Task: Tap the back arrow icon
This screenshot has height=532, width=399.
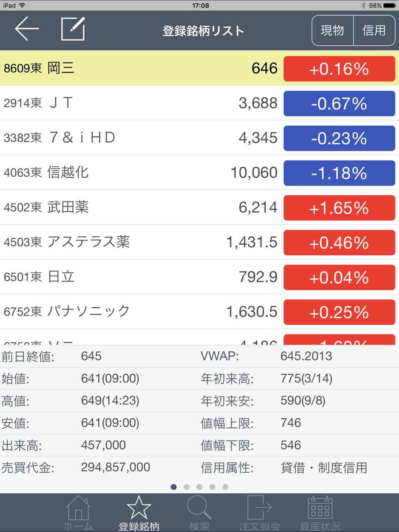Action: coord(27,28)
